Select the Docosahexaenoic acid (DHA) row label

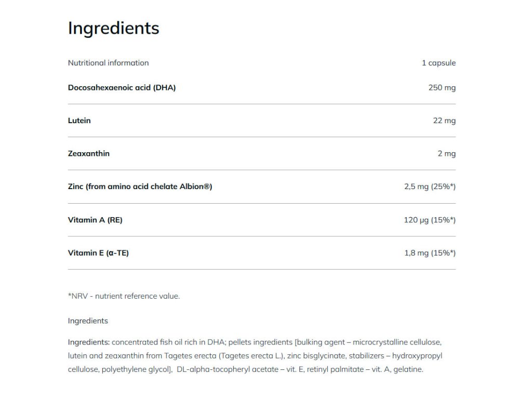(x=122, y=87)
